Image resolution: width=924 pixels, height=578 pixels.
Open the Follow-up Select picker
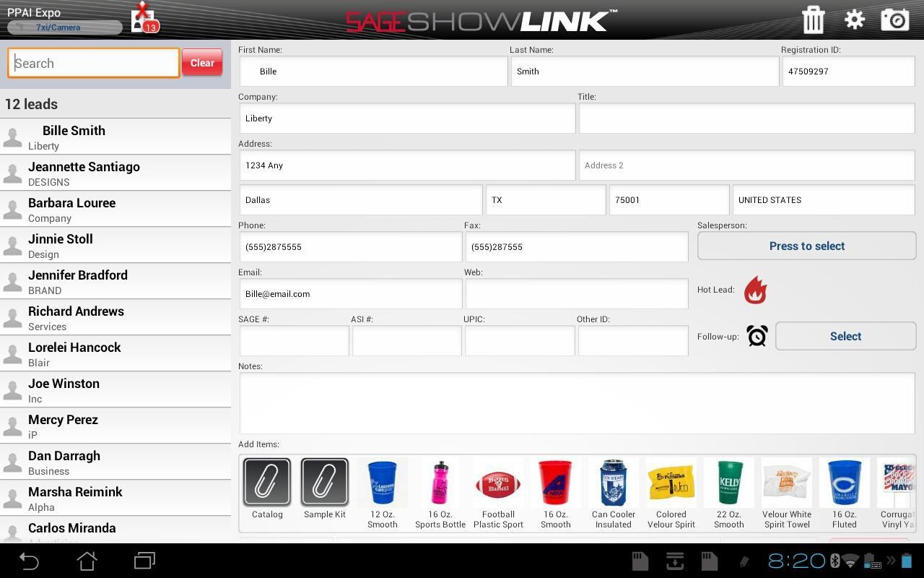click(845, 336)
